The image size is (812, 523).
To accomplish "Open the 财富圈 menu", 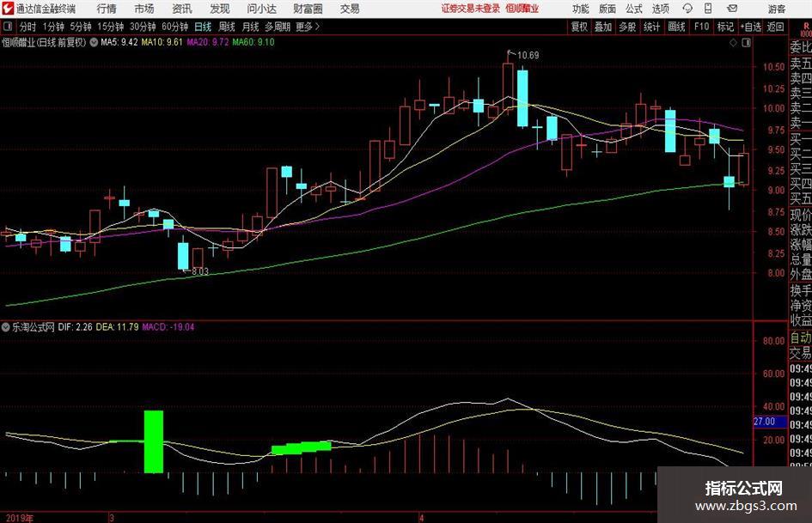I will 308,9.
